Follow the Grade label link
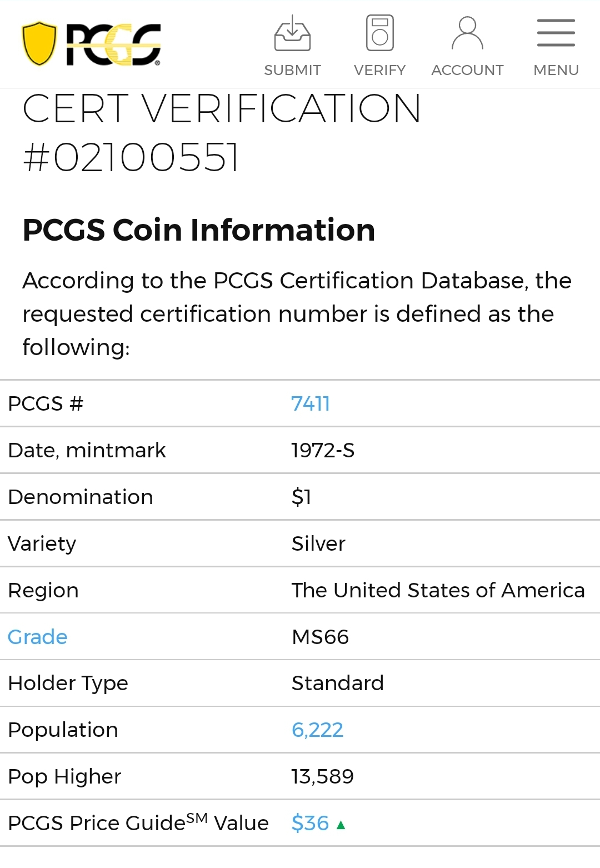600x868 pixels. click(x=38, y=637)
